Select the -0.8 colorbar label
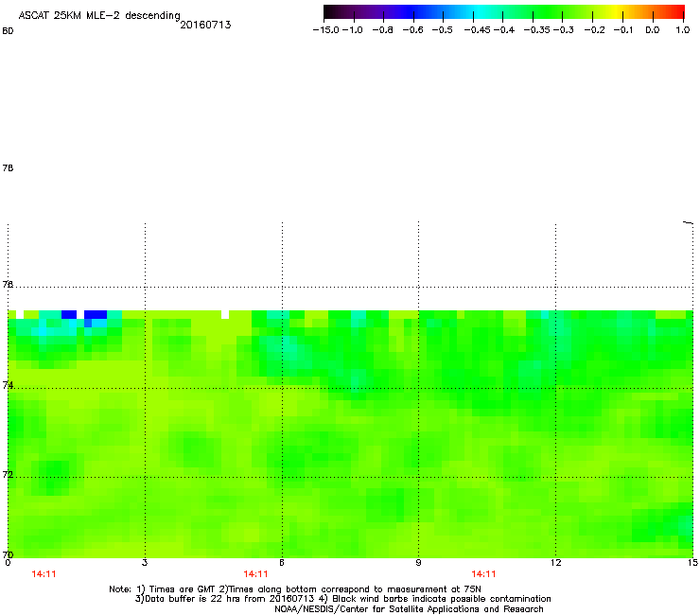This screenshot has height=615, width=700. point(382,30)
